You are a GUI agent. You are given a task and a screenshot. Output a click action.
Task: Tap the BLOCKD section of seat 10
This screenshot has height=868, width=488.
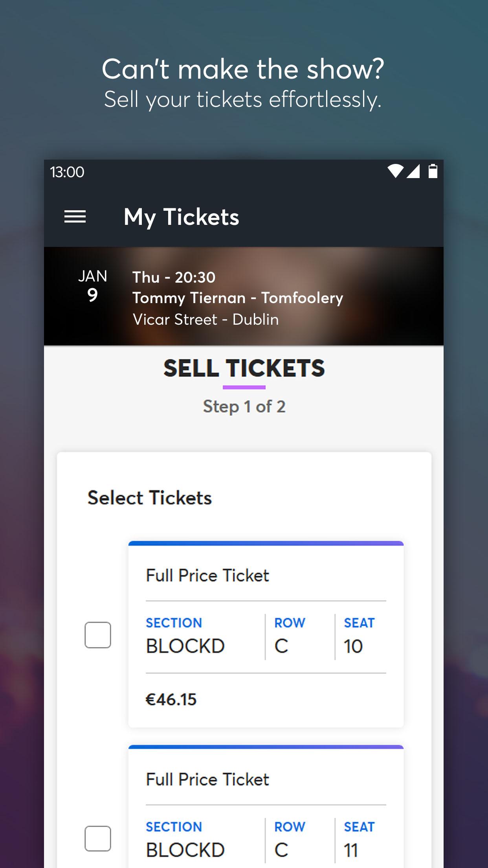click(x=185, y=646)
